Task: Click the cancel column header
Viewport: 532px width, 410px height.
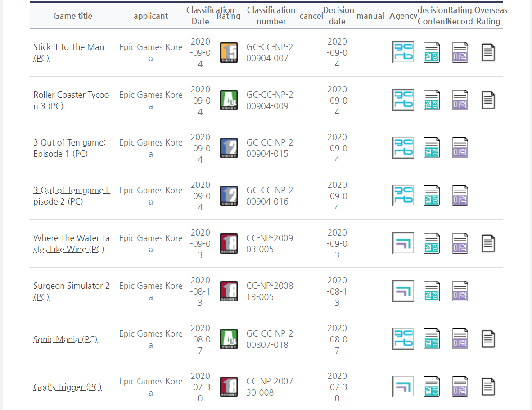Action: pyautogui.click(x=311, y=16)
